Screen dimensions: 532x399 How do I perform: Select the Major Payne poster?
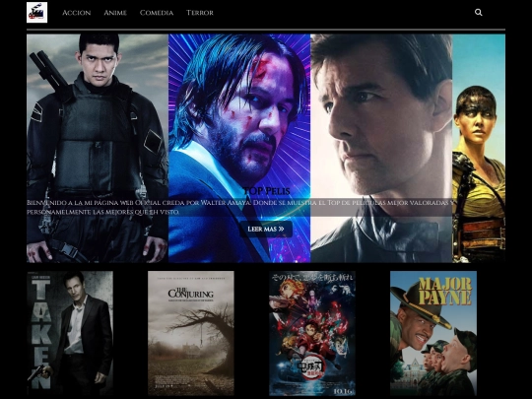[433, 333]
